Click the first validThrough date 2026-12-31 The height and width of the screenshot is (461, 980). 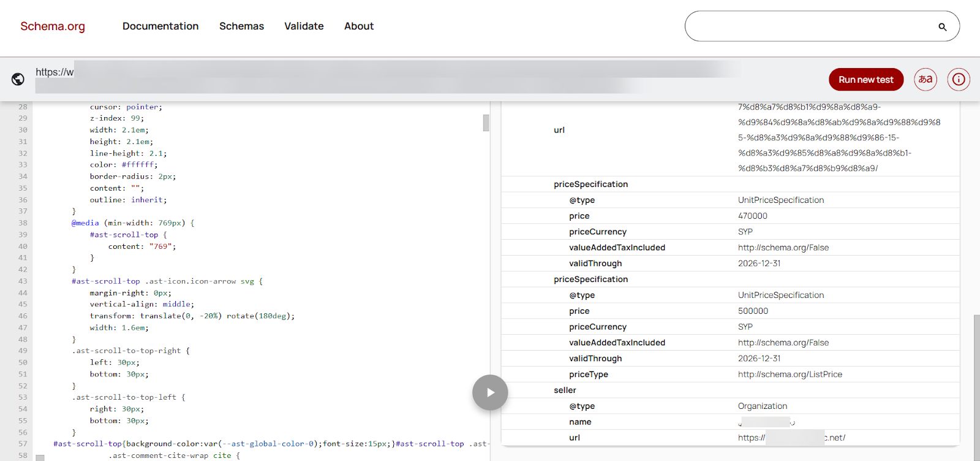[x=759, y=263]
